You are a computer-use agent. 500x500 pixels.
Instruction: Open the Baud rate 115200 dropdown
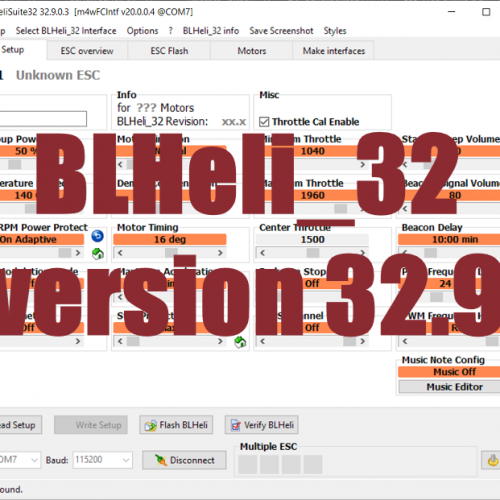point(126,460)
